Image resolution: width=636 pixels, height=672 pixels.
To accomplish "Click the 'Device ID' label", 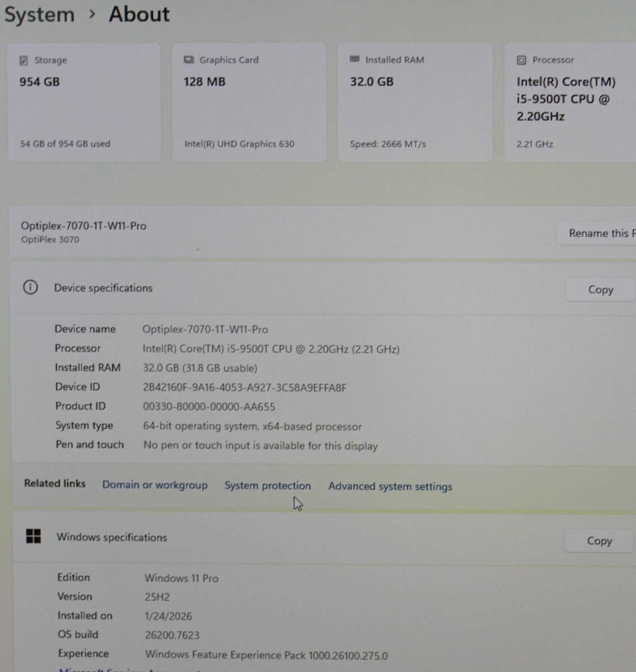I will (78, 387).
